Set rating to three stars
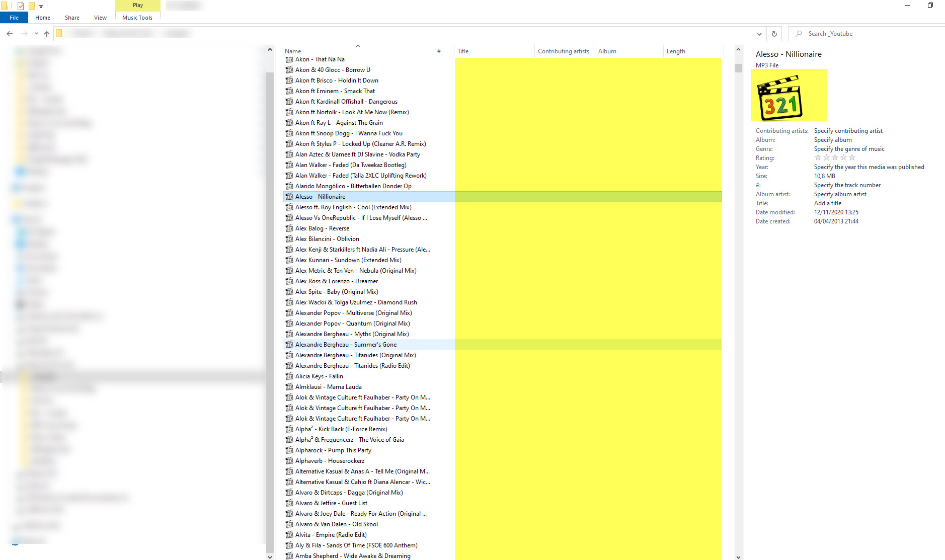Image resolution: width=945 pixels, height=560 pixels. [835, 158]
